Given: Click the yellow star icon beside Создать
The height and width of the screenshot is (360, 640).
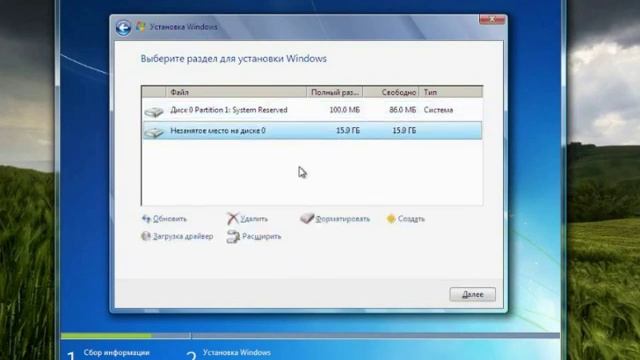Looking at the screenshot, I should [391, 219].
